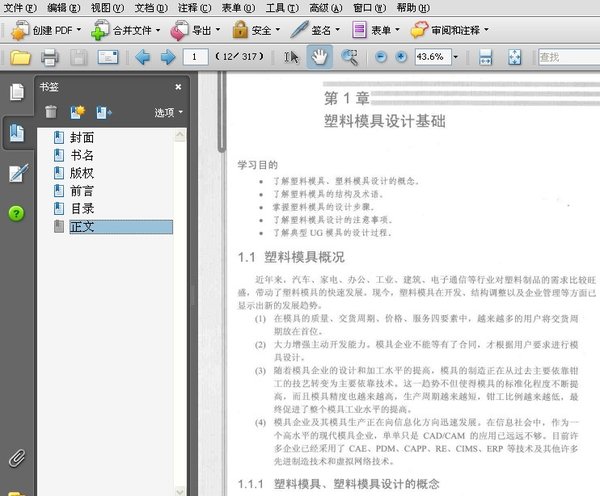Select the 目录 bookmark
The width and height of the screenshot is (600, 496).
click(x=82, y=209)
